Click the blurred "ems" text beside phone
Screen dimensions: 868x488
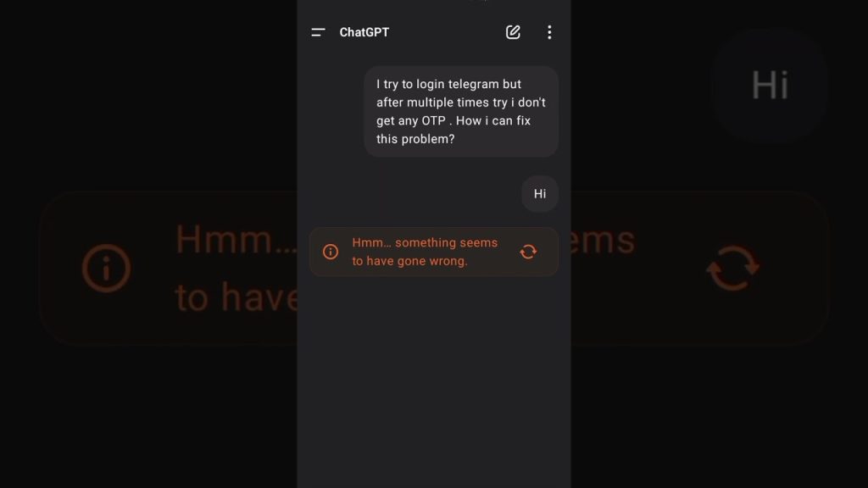[x=604, y=240]
